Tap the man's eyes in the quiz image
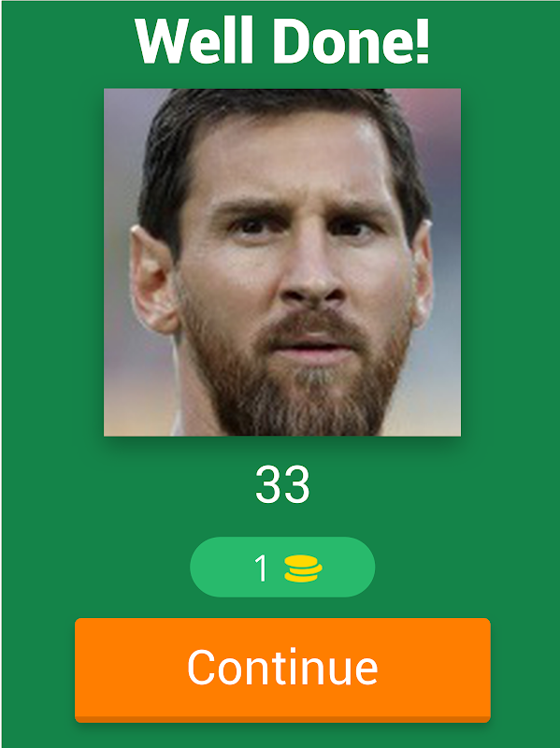 [x=300, y=228]
